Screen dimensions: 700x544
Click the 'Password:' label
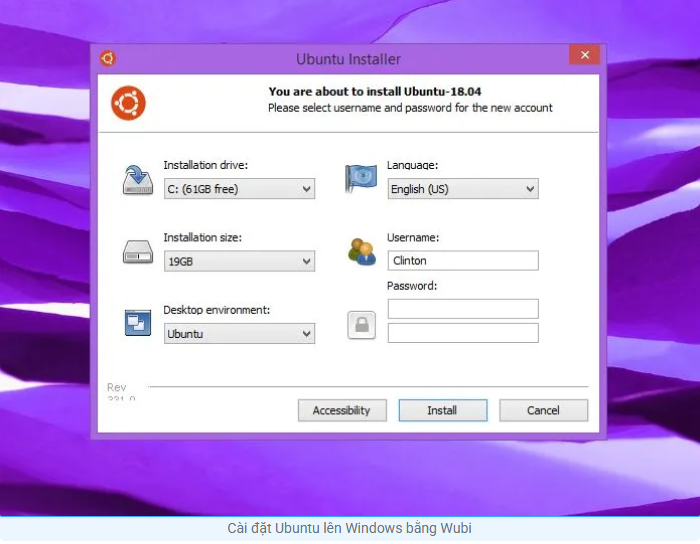pyautogui.click(x=412, y=286)
